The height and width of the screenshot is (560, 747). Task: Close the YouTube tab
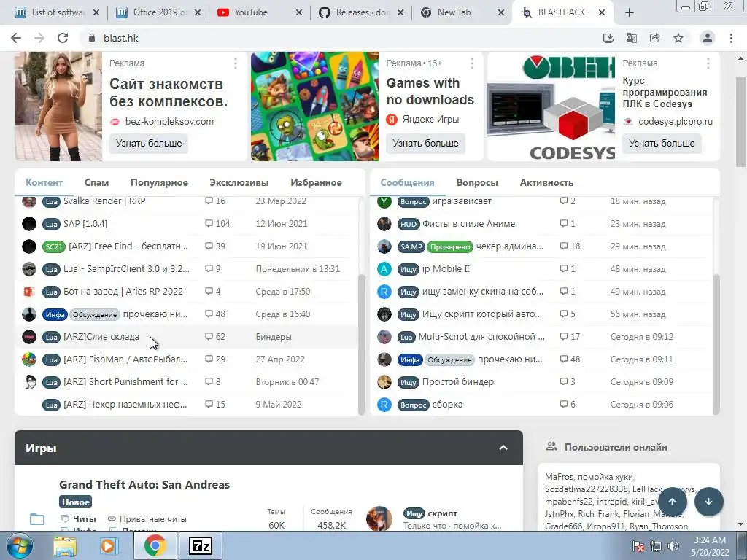[x=298, y=12]
